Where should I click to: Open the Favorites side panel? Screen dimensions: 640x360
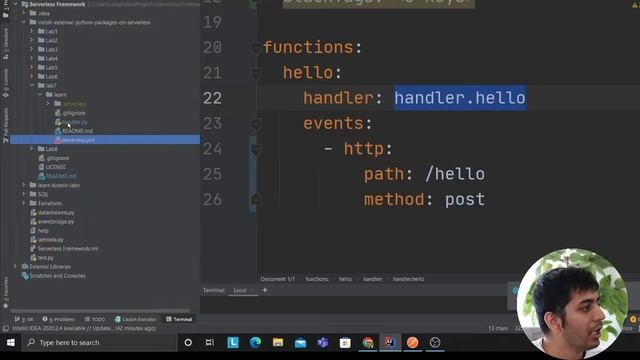point(6,292)
